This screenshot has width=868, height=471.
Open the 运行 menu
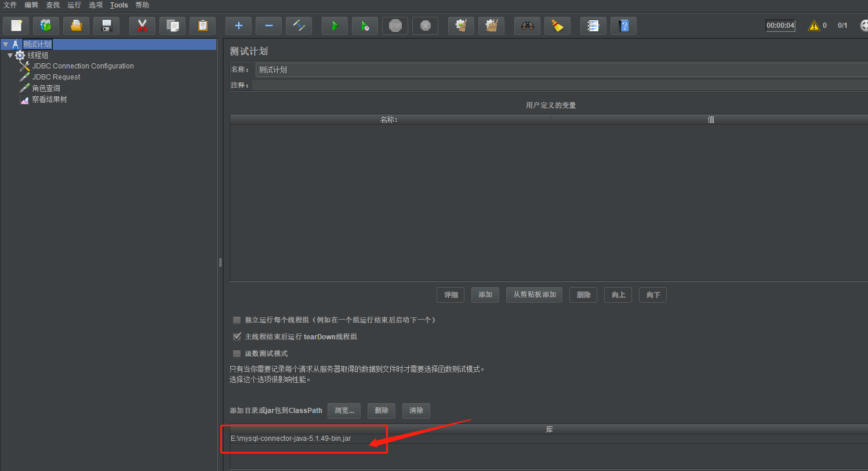tap(74, 5)
